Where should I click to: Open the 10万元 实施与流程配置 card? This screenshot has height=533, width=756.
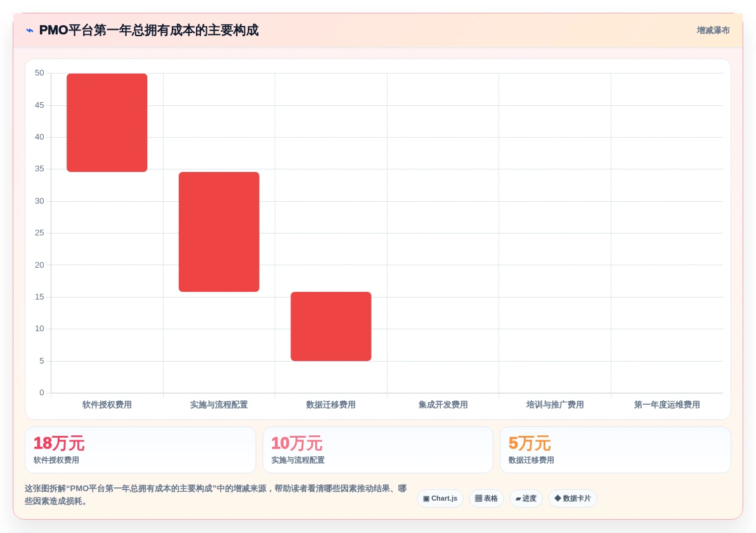coord(378,449)
